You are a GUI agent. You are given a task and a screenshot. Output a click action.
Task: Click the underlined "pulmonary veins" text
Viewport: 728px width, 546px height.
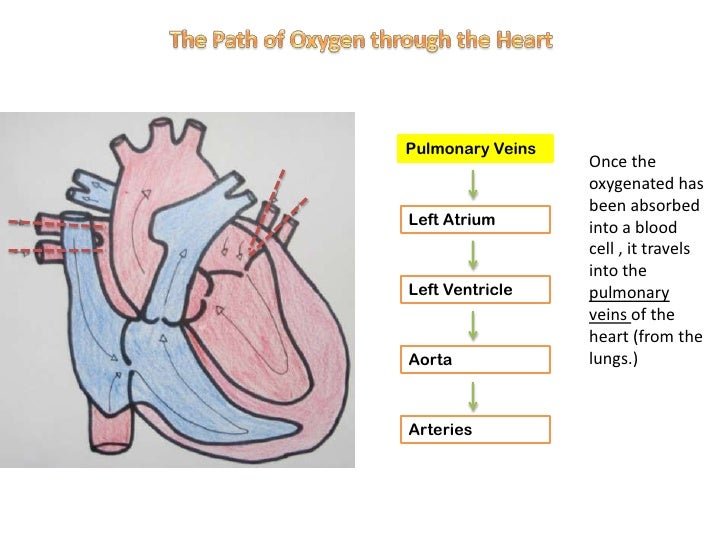tap(629, 304)
